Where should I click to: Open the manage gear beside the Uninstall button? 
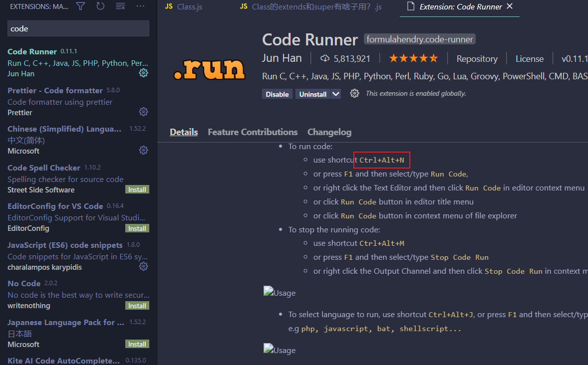click(x=354, y=93)
